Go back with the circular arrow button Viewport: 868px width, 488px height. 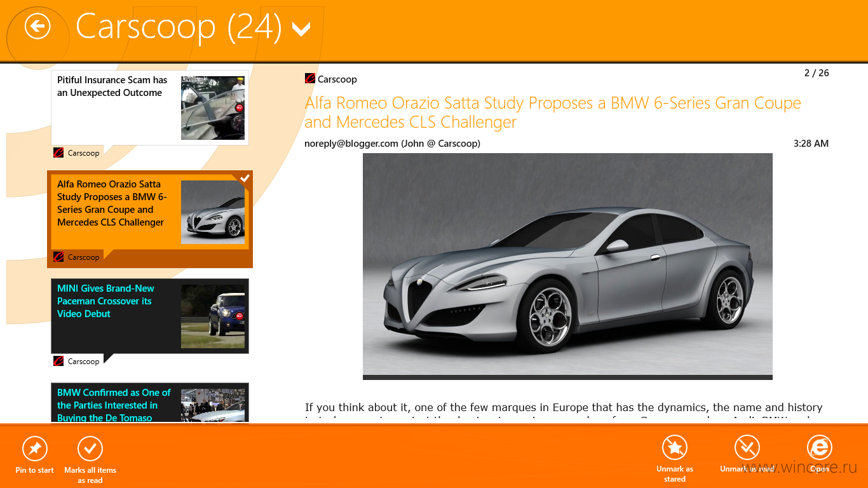click(37, 27)
